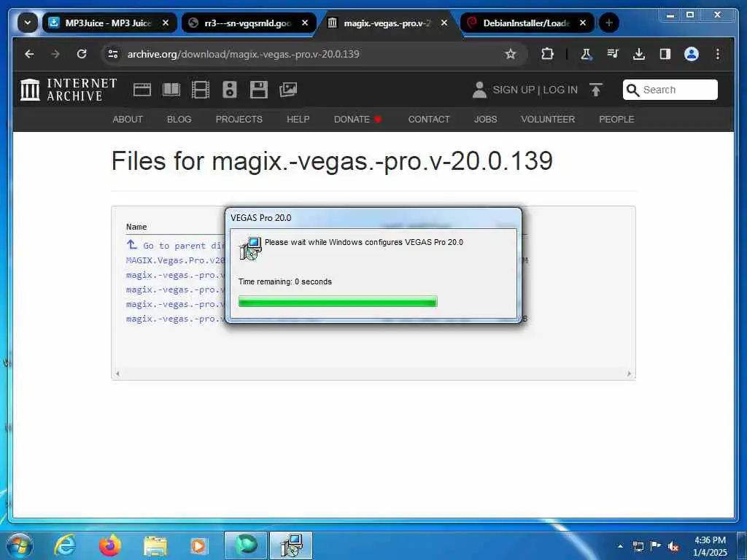Open the PROJECTS menu item
This screenshot has width=747, height=560.
[x=239, y=120]
